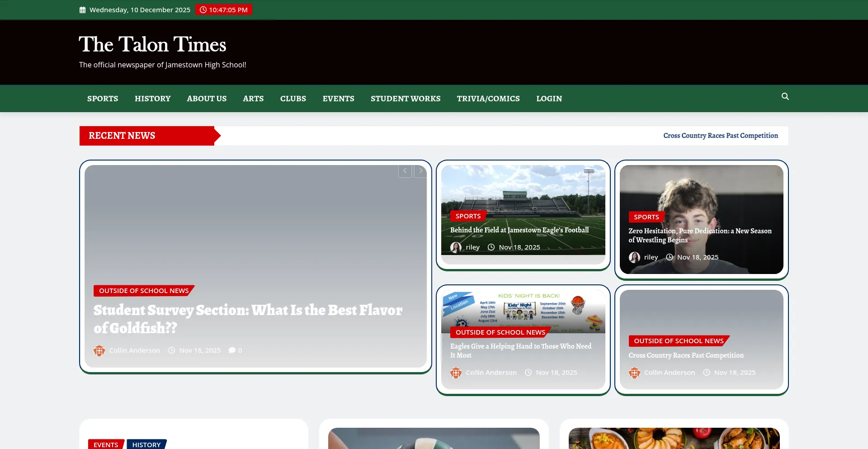Click Collin Anderson's avatar on the Goldfish article
This screenshot has width=868, height=449.
point(99,350)
